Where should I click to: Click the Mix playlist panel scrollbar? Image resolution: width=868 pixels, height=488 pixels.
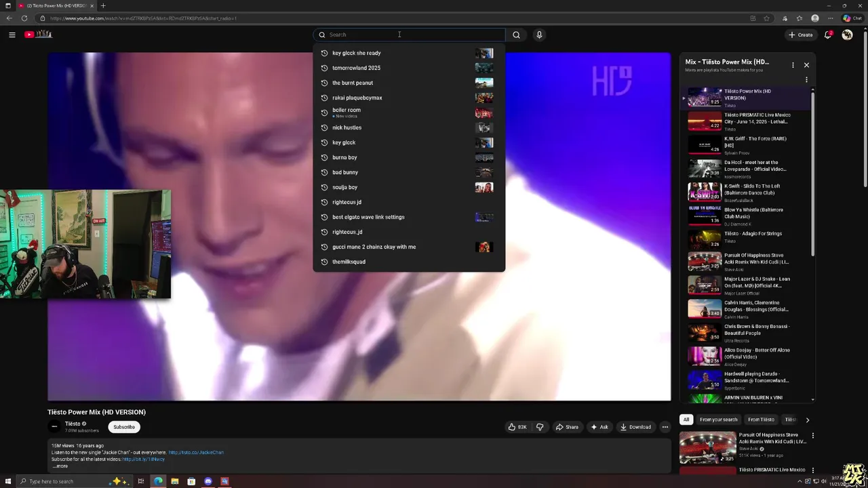tap(813, 173)
